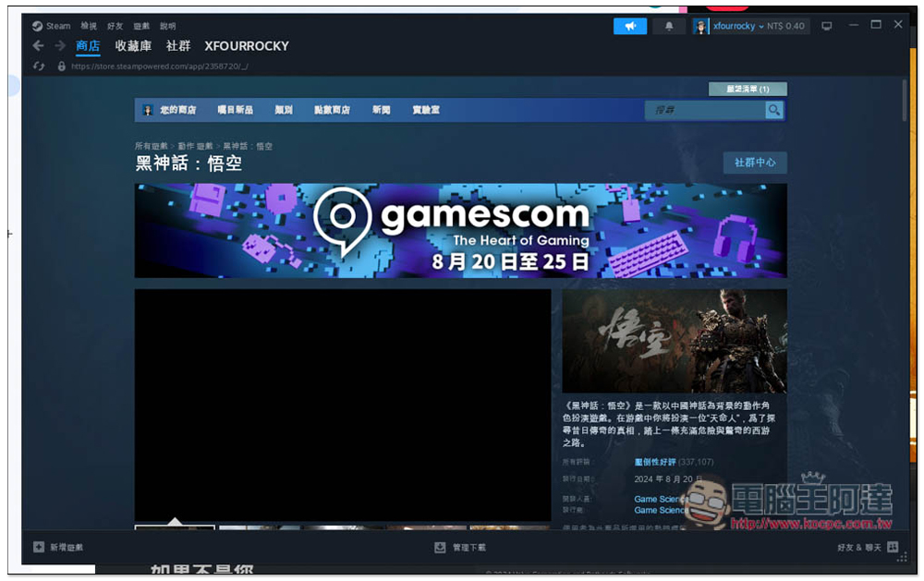Image resolution: width=924 pixels, height=581 pixels.
Task: Open the 檢視 menu
Action: tap(89, 26)
